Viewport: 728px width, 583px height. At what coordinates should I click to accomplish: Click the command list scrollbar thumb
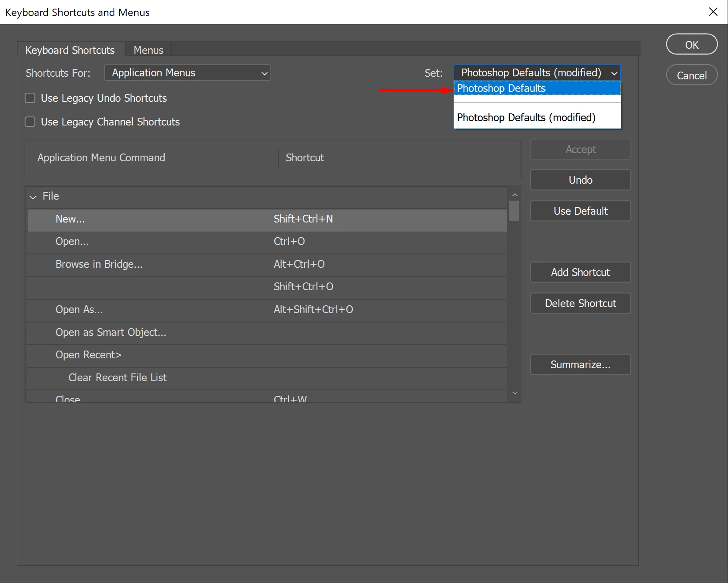(514, 211)
